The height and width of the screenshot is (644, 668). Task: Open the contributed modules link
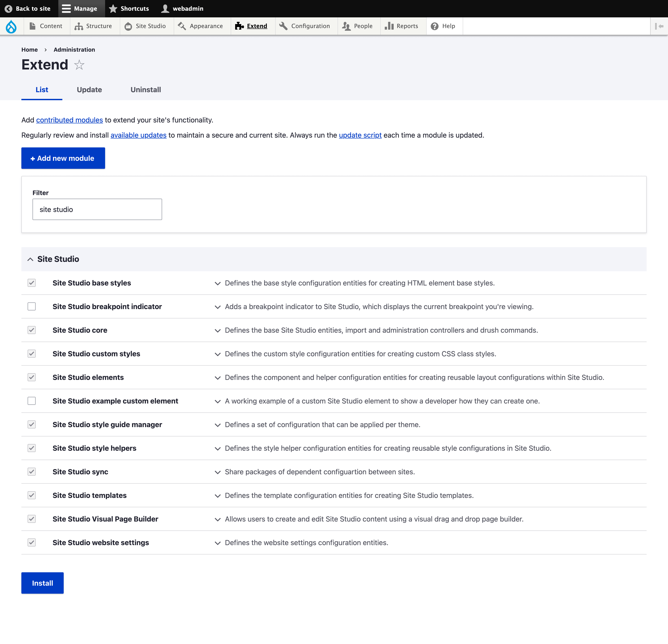tap(69, 120)
